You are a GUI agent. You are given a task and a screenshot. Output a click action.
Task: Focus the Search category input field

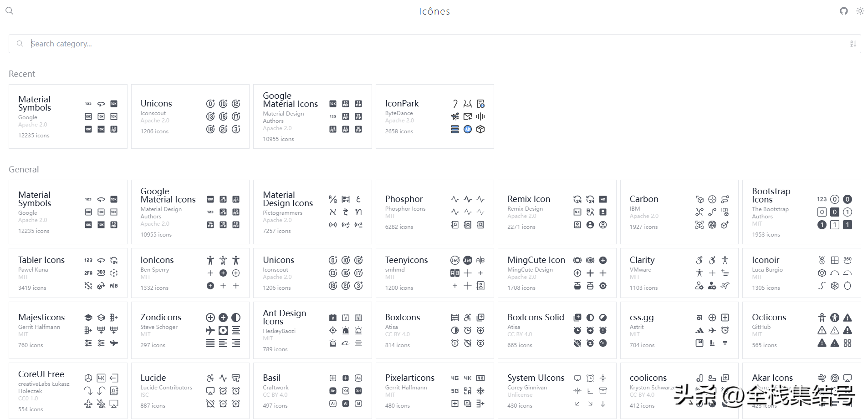(x=435, y=44)
